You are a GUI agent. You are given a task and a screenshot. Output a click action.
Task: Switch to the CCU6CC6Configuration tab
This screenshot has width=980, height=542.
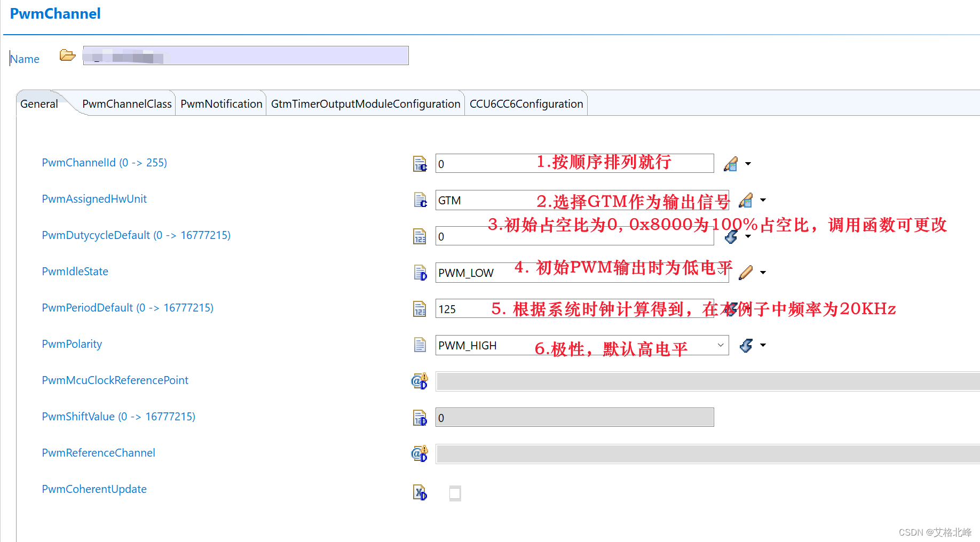(x=526, y=103)
